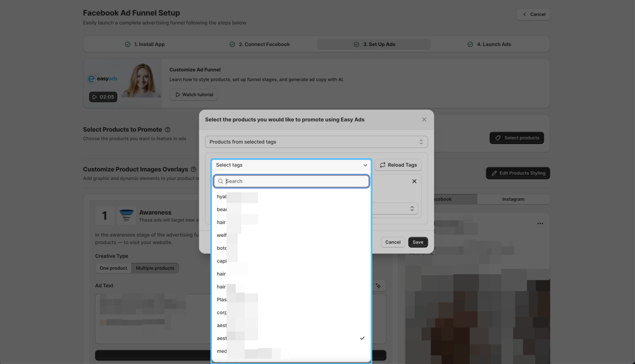
Task: Click the sparkle AI icon near Ad Text
Action: 378,285
